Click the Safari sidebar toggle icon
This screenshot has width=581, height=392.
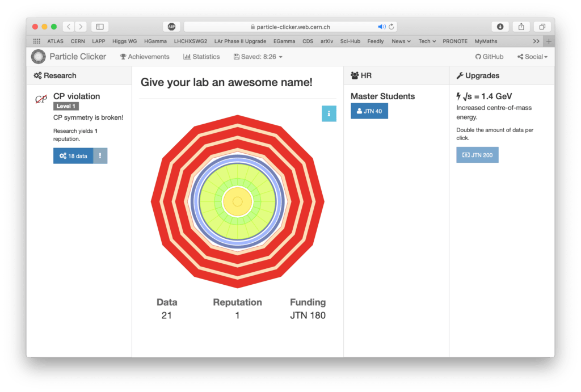(x=100, y=27)
